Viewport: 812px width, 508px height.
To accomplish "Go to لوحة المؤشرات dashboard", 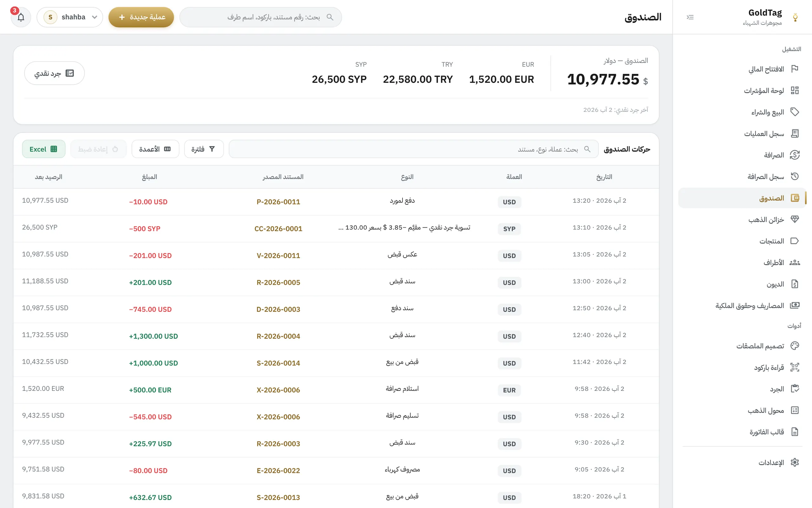I will pyautogui.click(x=742, y=90).
